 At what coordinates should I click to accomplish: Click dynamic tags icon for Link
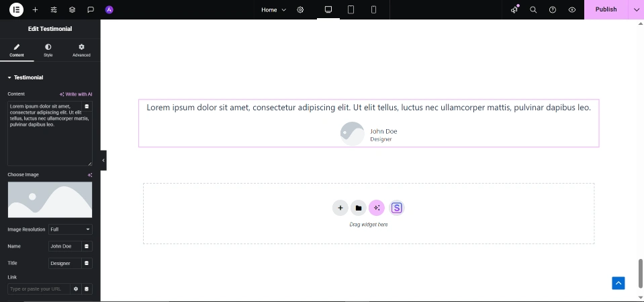[87, 289]
